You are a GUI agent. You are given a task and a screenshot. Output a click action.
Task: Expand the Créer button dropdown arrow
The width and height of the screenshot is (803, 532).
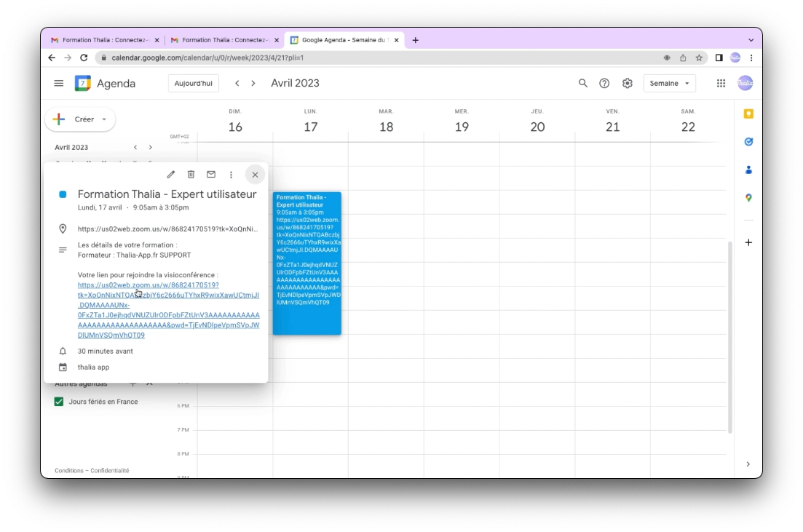[104, 119]
